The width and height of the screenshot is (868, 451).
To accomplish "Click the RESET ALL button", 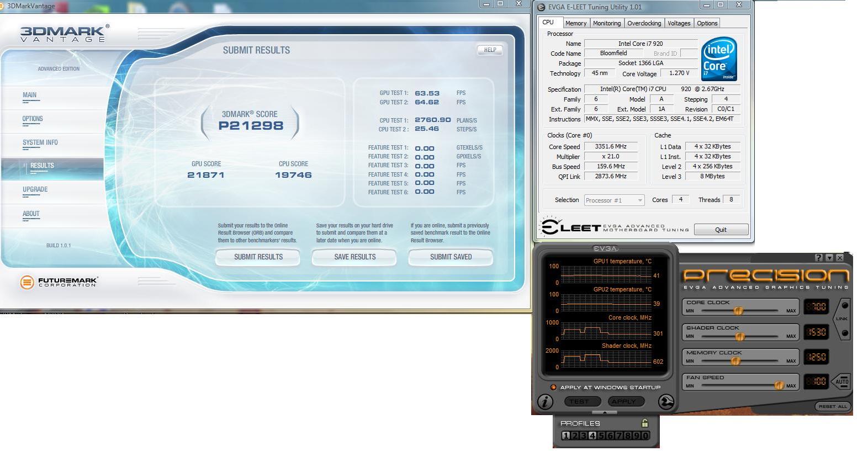I will 833,406.
